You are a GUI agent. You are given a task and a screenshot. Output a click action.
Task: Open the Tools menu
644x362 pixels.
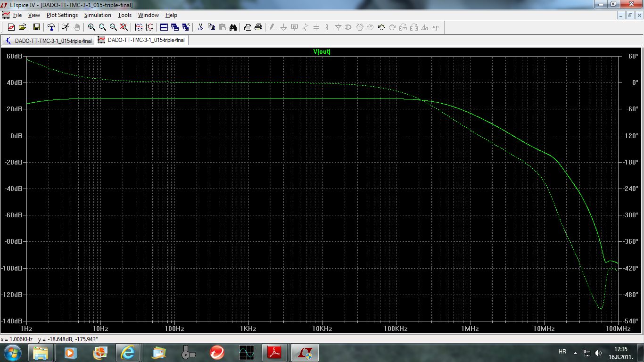(x=124, y=15)
